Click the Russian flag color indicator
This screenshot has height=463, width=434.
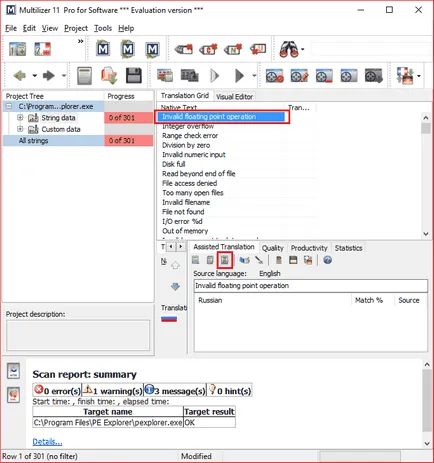[169, 319]
